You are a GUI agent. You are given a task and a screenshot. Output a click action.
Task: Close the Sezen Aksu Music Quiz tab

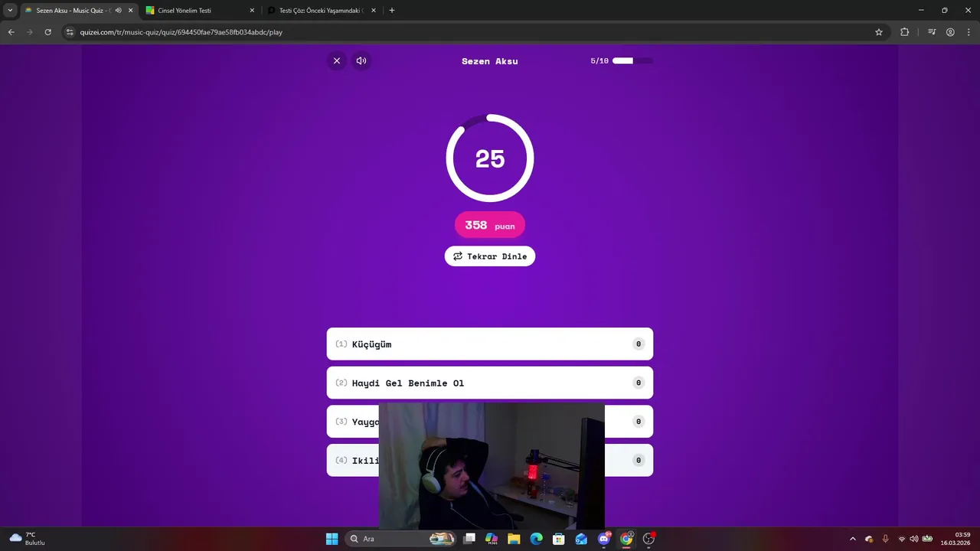(130, 11)
